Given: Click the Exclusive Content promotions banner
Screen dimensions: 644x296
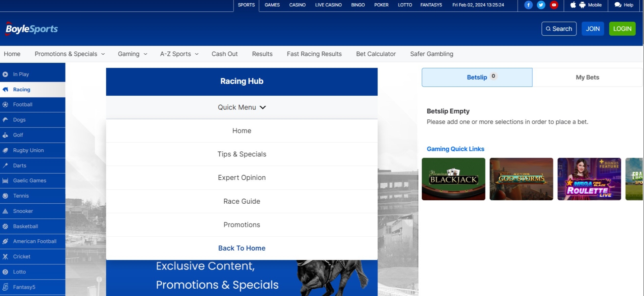Looking at the screenshot, I should point(242,278).
